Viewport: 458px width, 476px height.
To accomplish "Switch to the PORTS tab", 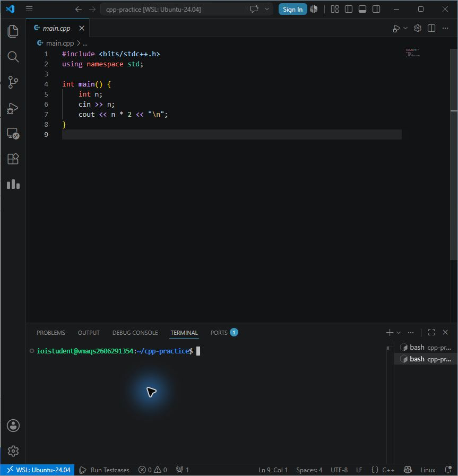I will click(x=224, y=333).
